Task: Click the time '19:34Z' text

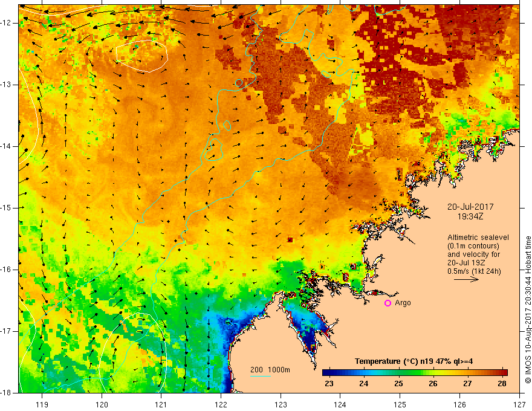Action: tap(470, 216)
